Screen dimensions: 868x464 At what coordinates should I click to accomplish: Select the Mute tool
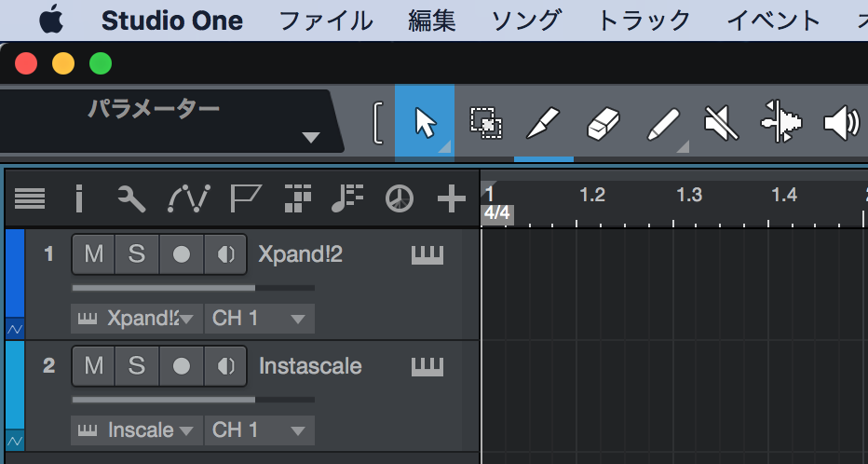point(721,123)
